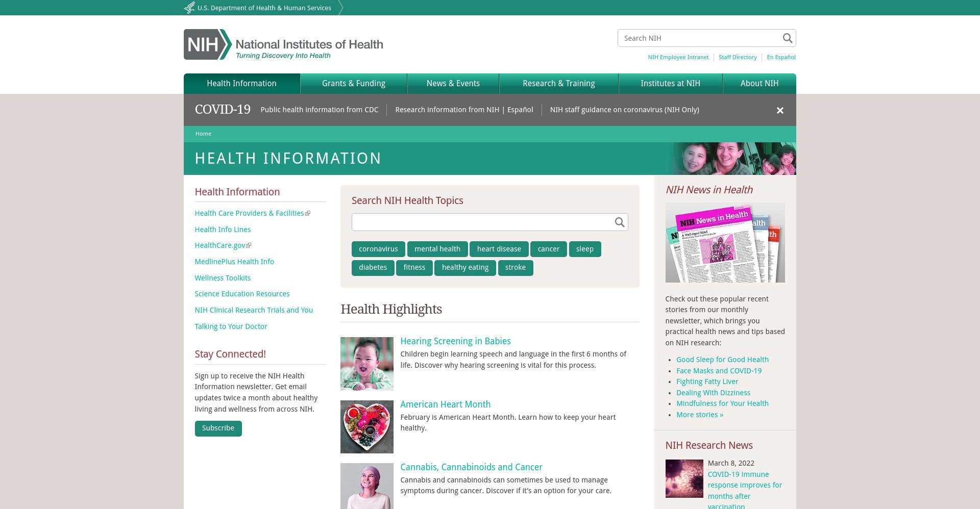Open the Research & Training menu

[x=558, y=84]
